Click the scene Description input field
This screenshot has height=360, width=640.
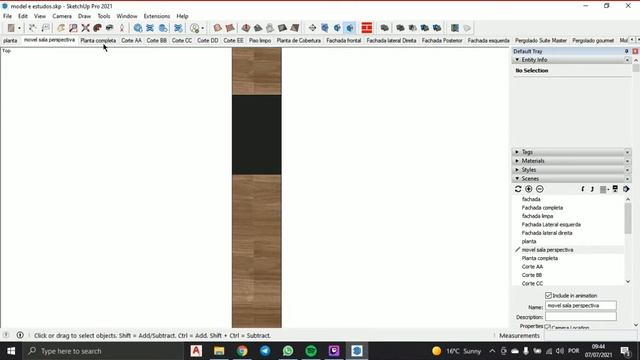click(x=581, y=316)
